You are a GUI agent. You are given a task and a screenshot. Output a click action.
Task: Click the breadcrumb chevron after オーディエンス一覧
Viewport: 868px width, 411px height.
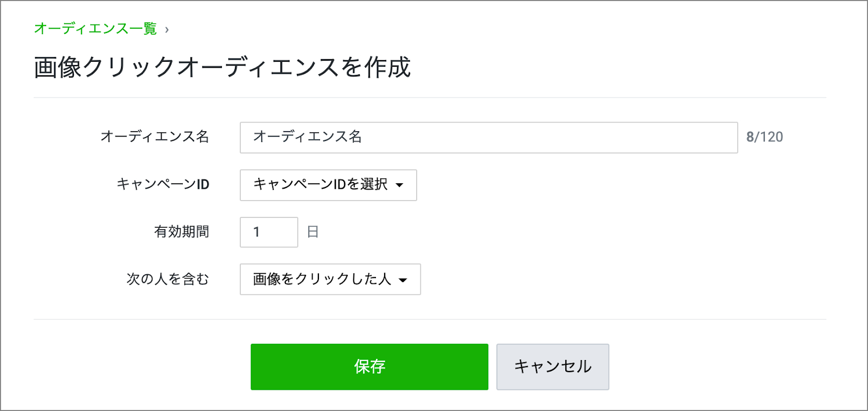point(167,30)
